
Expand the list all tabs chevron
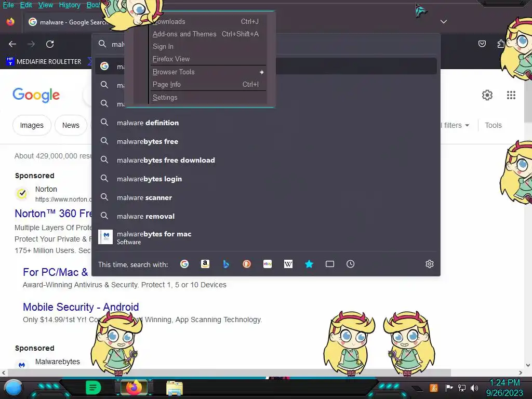coord(444,22)
